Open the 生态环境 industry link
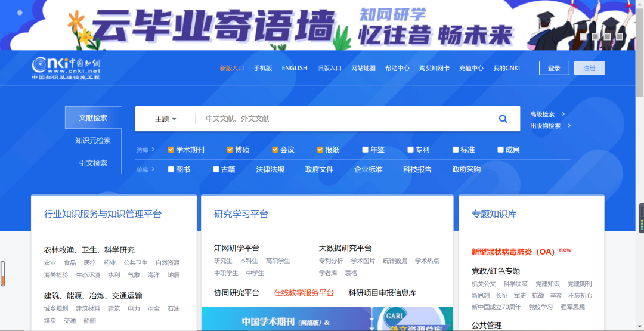Image resolution: width=644 pixels, height=331 pixels. point(88,275)
